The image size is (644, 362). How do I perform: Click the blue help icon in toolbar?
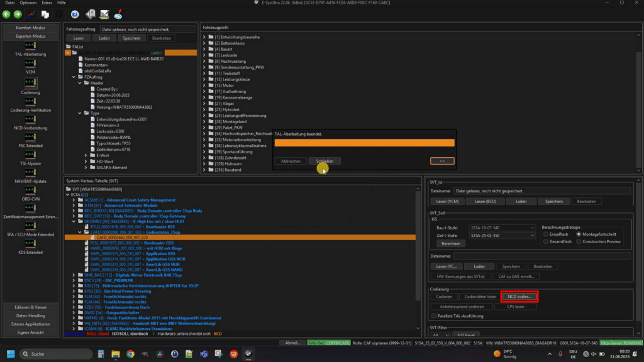pyautogui.click(x=75, y=14)
